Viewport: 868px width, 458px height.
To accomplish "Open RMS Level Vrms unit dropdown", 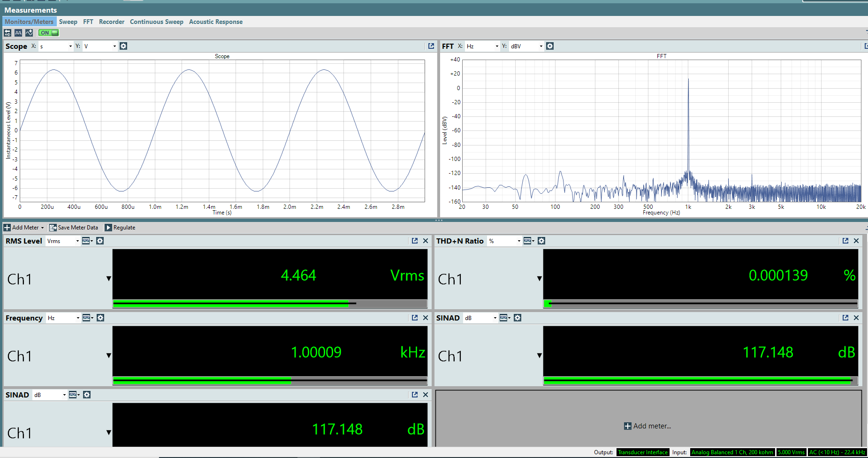I will click(63, 241).
